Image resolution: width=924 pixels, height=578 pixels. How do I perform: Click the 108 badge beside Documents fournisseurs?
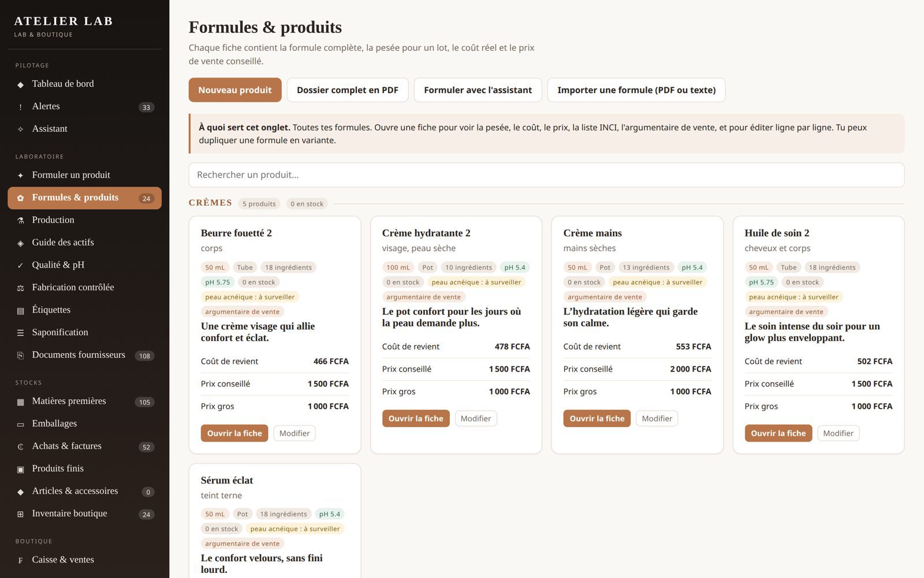[x=144, y=356]
